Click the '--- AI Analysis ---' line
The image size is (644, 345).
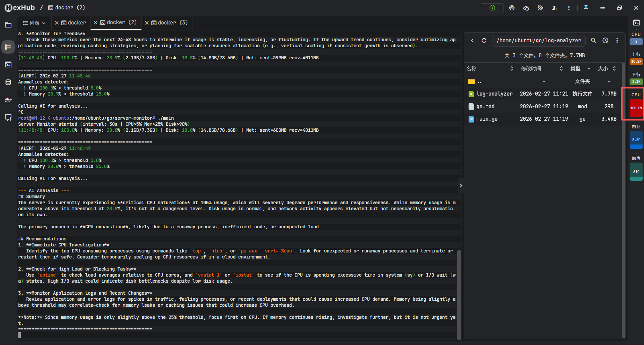[x=44, y=191]
